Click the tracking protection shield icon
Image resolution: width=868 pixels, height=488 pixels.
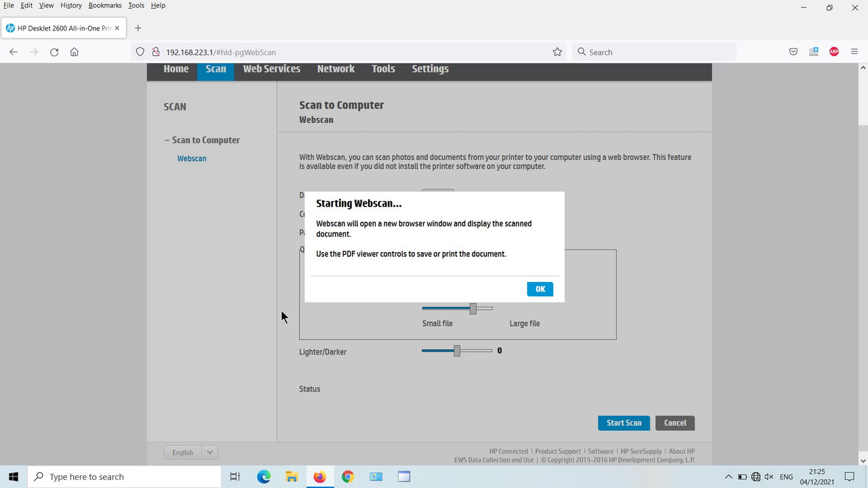(x=140, y=52)
